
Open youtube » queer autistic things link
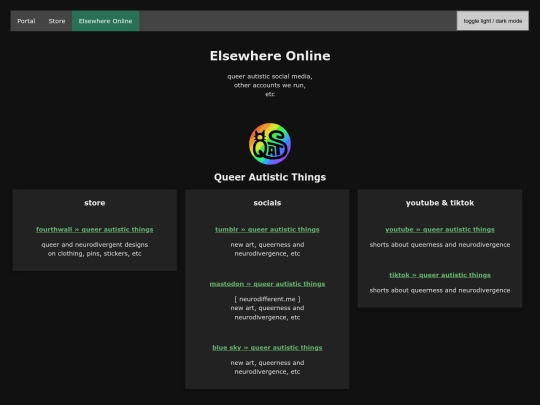click(x=440, y=229)
